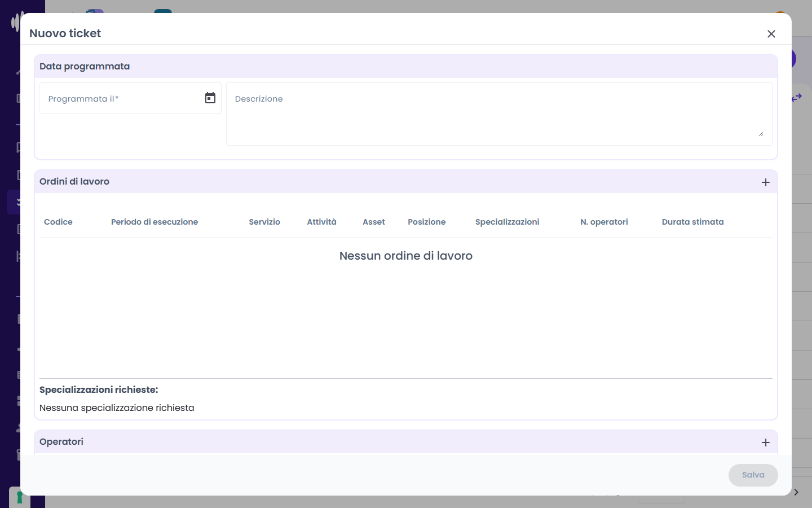Click the Nessun ordine di lavoro message
This screenshot has width=812, height=508.
[x=406, y=256]
